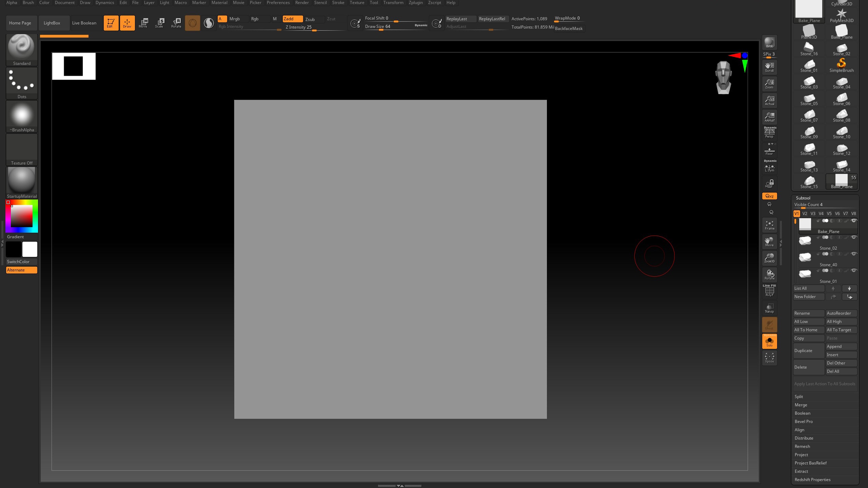Open the Standard brush picker
868x488 pixels.
click(x=22, y=50)
